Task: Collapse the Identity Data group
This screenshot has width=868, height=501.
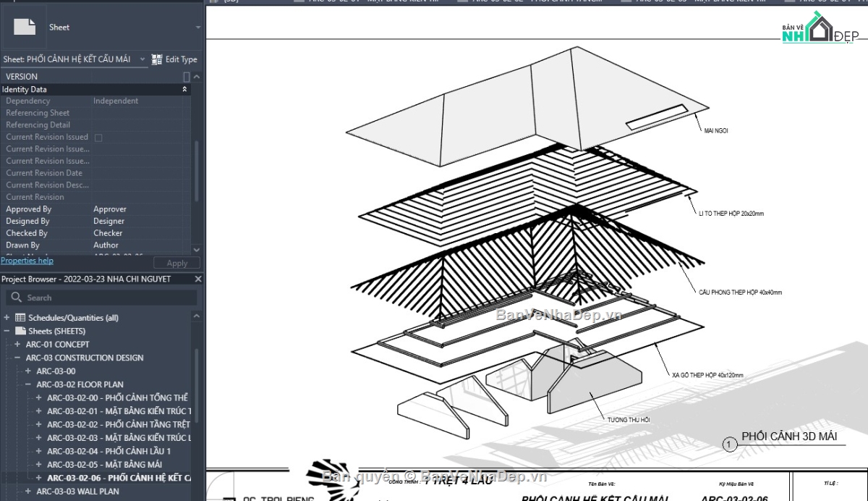Action: coord(184,90)
